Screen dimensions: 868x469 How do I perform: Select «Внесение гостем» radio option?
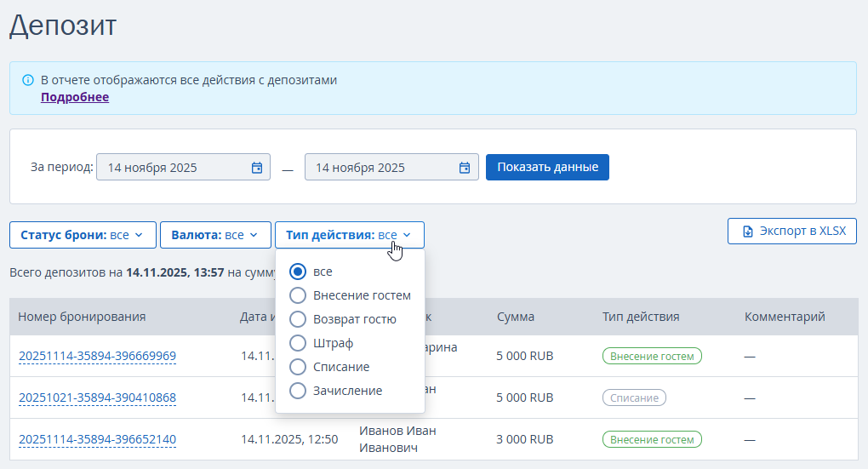(x=298, y=295)
